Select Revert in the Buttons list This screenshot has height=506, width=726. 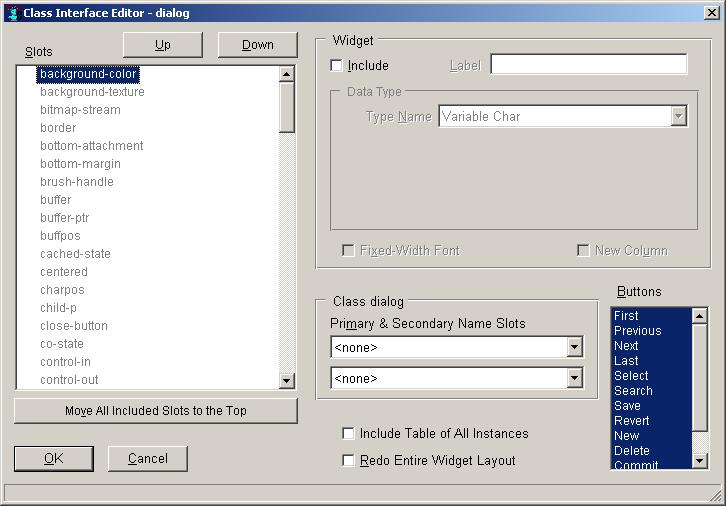click(x=632, y=421)
